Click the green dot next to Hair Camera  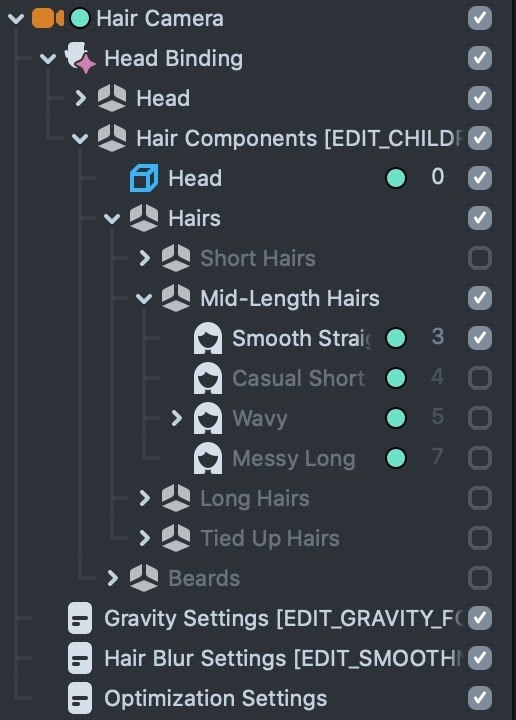pyautogui.click(x=80, y=18)
